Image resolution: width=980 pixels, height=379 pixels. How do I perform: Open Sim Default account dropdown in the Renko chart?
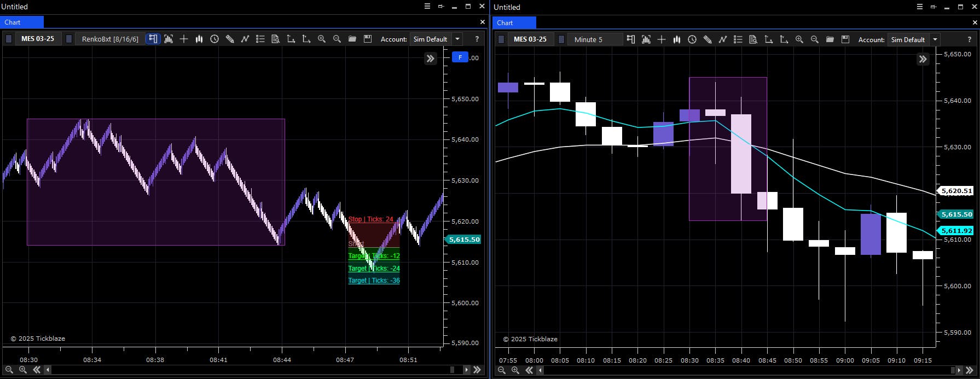pos(457,39)
